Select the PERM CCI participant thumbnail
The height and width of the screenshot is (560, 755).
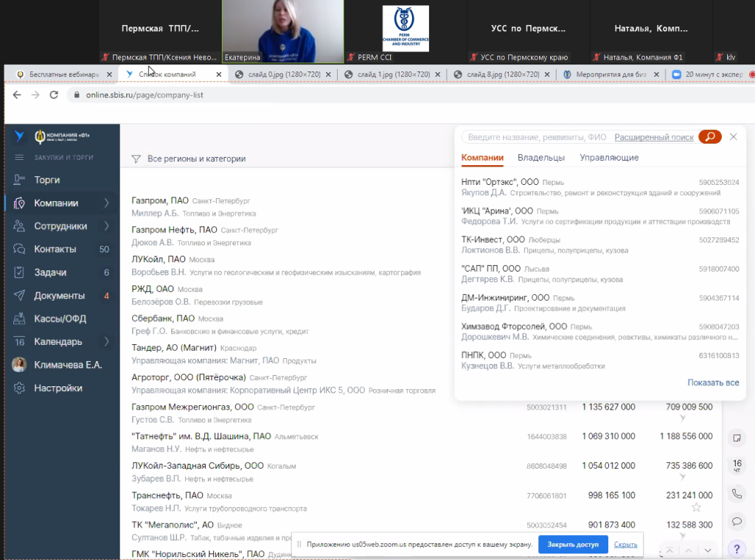pyautogui.click(x=406, y=31)
